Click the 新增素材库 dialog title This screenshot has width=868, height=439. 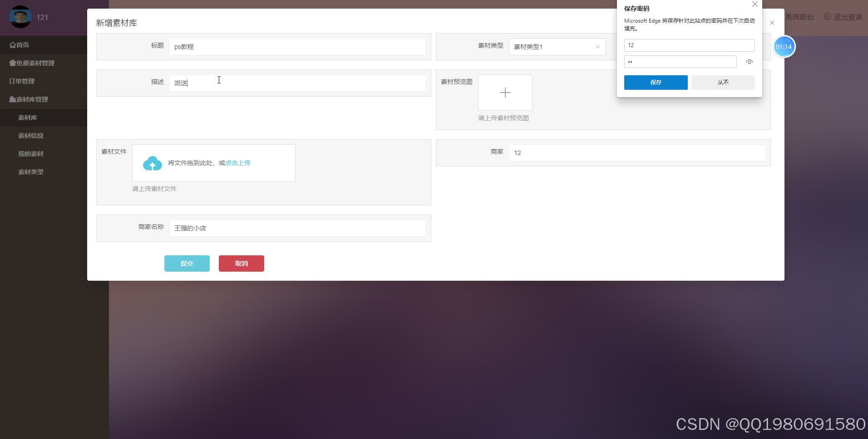tap(117, 23)
